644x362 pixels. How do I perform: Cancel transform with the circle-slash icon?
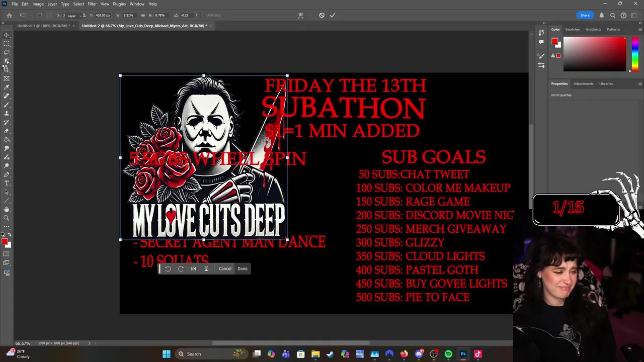click(321, 15)
